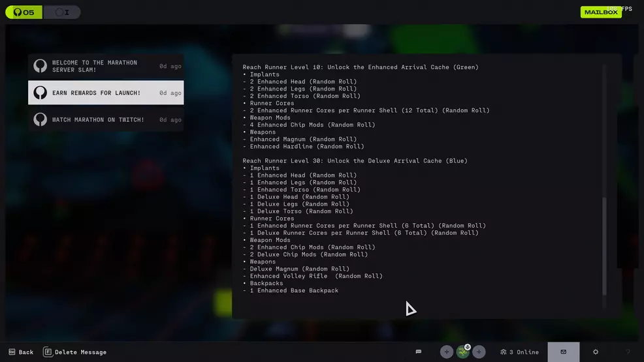Screen dimensions: 644x362
Task: Open the 3 Online friends list
Action: [520, 352]
